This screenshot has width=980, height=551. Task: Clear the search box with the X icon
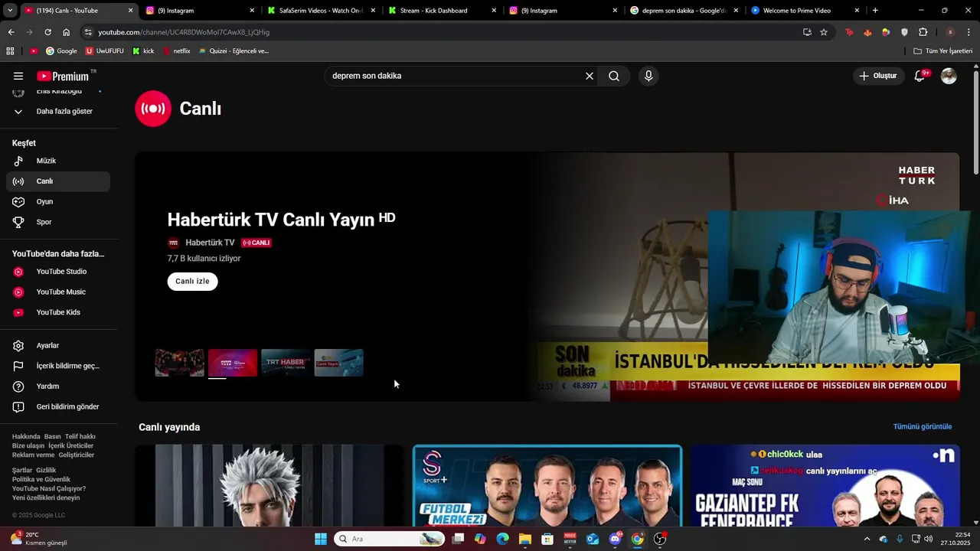(x=590, y=76)
